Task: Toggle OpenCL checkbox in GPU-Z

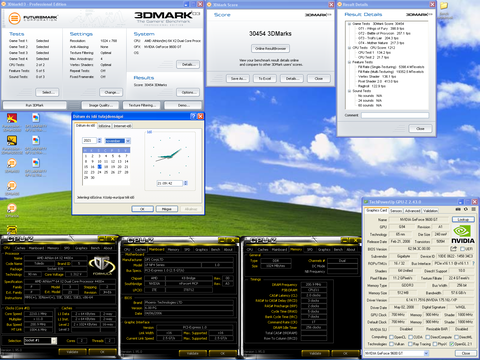Action: pyautogui.click(x=392, y=337)
